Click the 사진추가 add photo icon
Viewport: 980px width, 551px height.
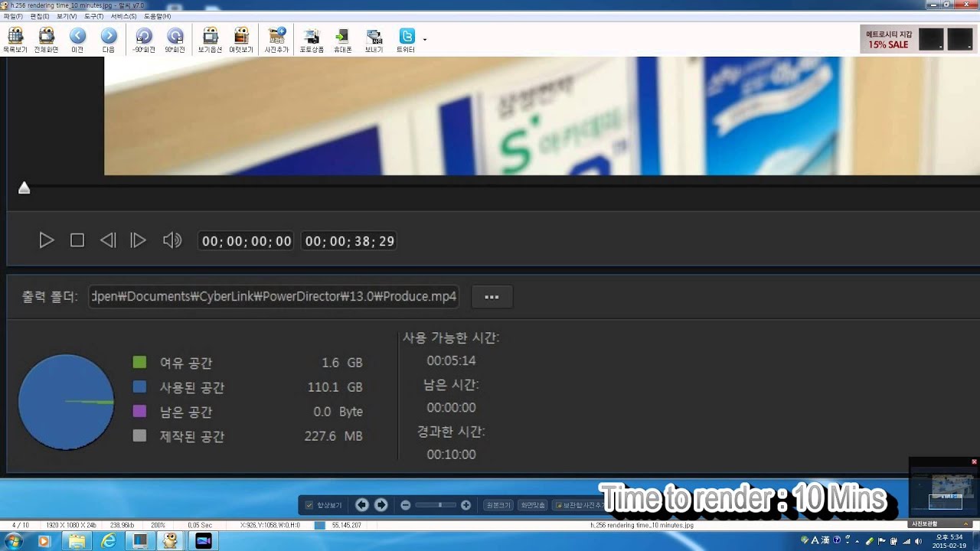[x=276, y=40]
